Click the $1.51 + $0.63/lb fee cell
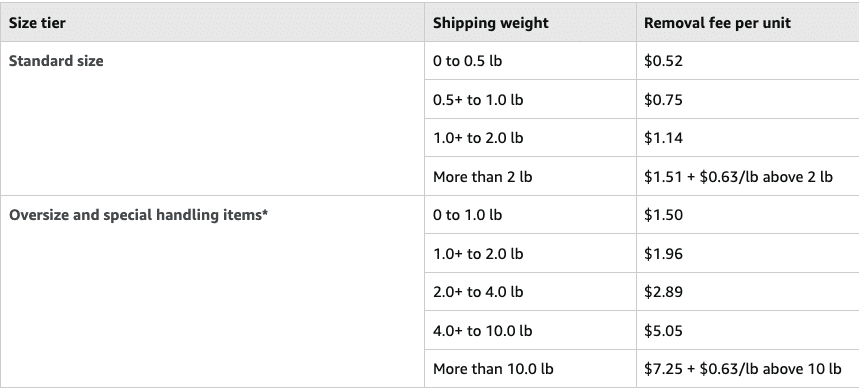The width and height of the screenshot is (859, 389). pos(748,176)
